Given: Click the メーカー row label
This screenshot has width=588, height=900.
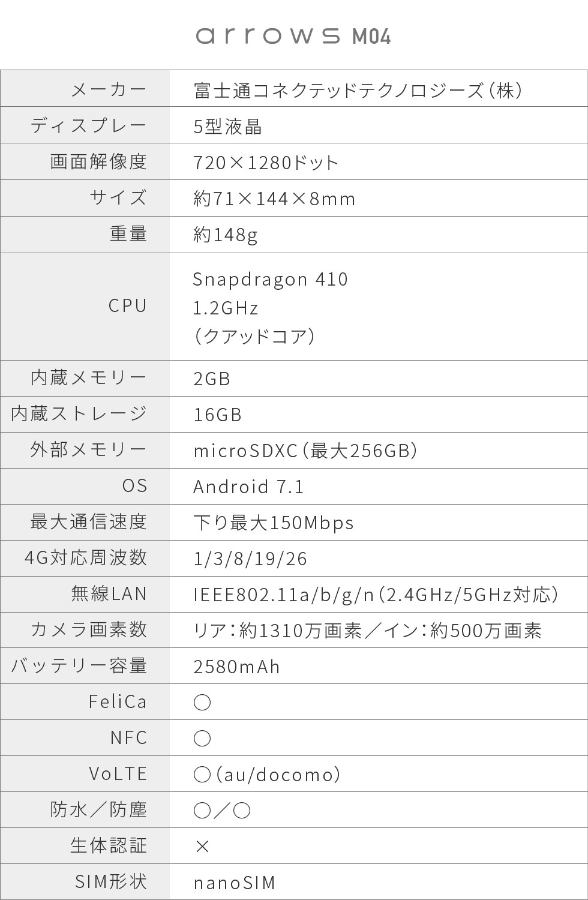Looking at the screenshot, I should pos(109,90).
